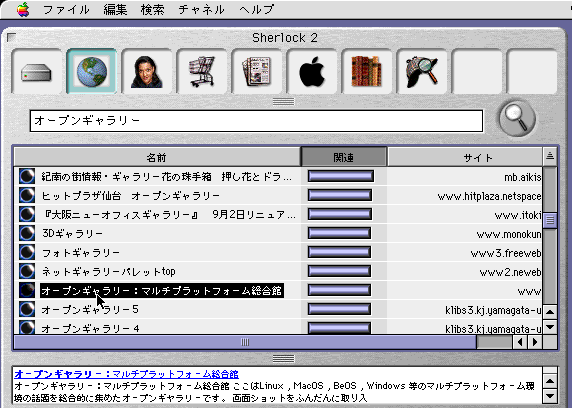Image resolution: width=572 pixels, height=408 pixels.
Task: Select the globe Internet channel
Action: point(92,72)
